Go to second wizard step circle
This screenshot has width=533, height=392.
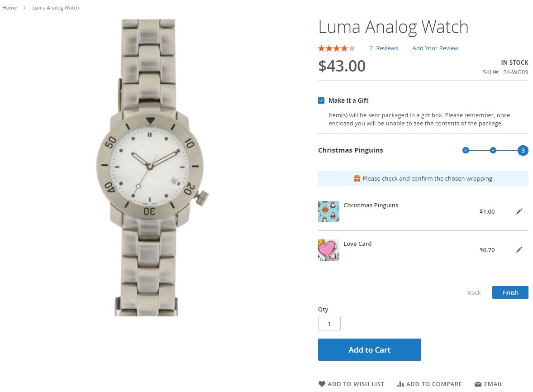click(x=493, y=150)
